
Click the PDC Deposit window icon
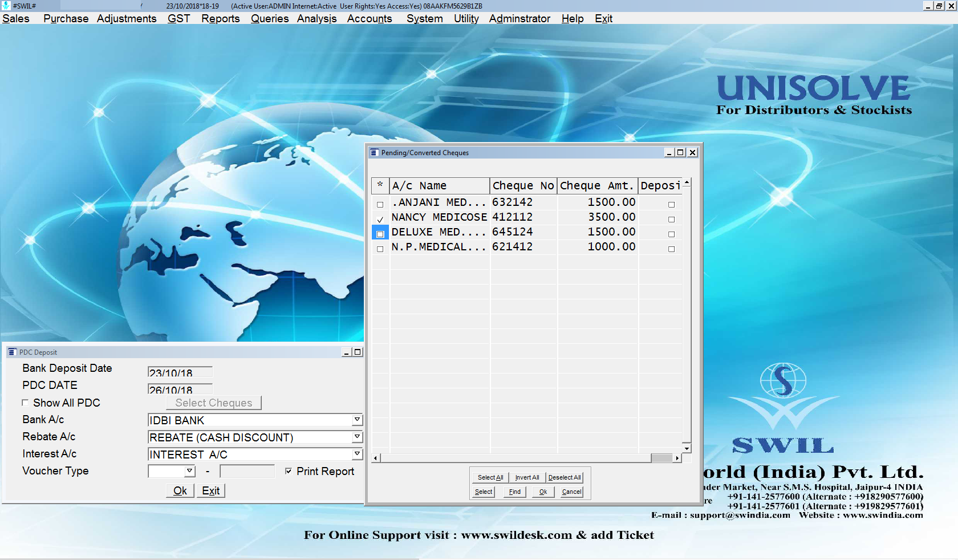[12, 352]
